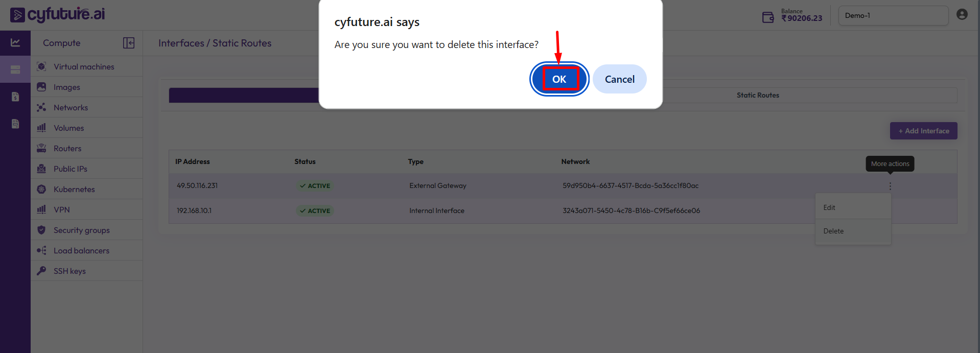Viewport: 980px width, 353px height.
Task: Click the user account avatar icon
Action: pos(962,15)
